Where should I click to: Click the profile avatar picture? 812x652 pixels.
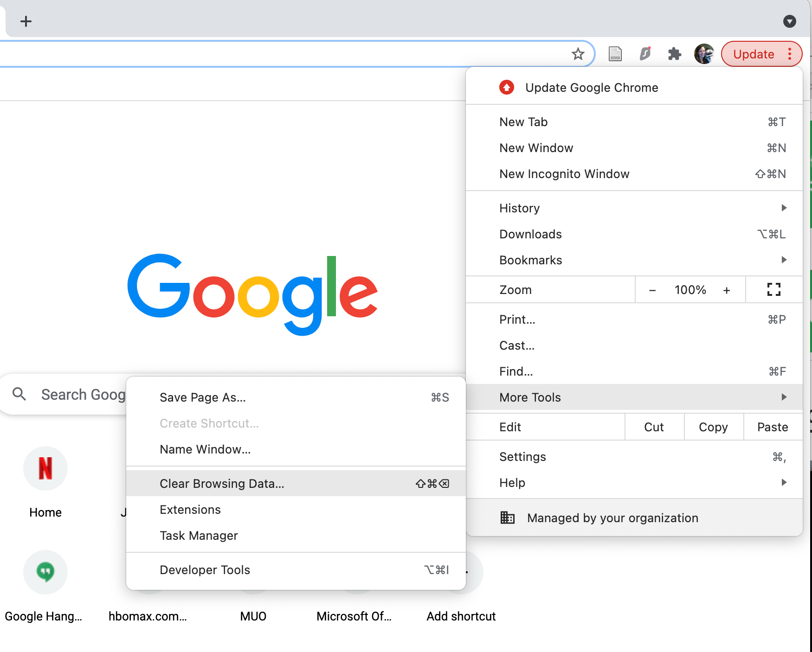coord(704,54)
